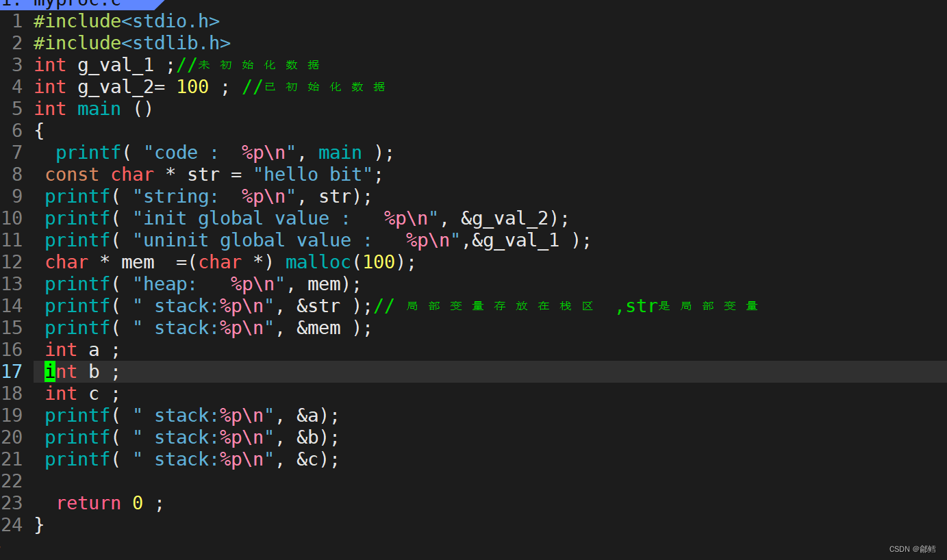The width and height of the screenshot is (947, 560).
Task: Click variable 'b' on the highlighted line
Action: 94,371
